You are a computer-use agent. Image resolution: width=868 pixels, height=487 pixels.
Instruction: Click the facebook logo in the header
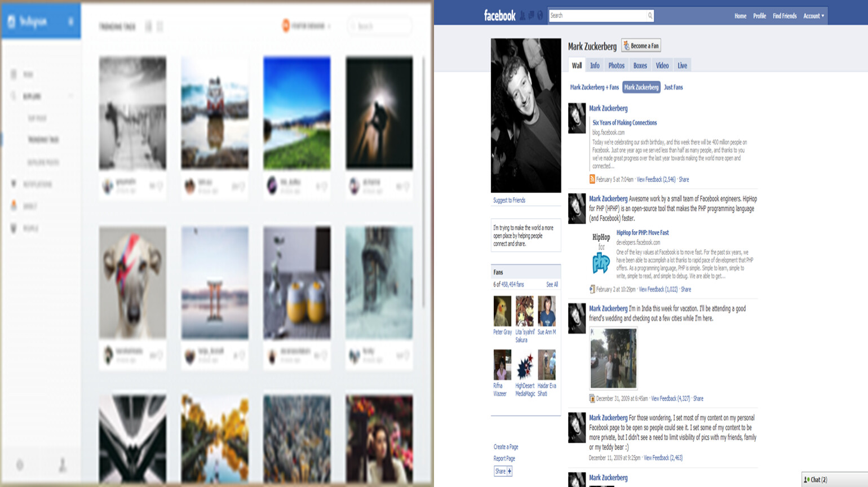[x=499, y=16]
